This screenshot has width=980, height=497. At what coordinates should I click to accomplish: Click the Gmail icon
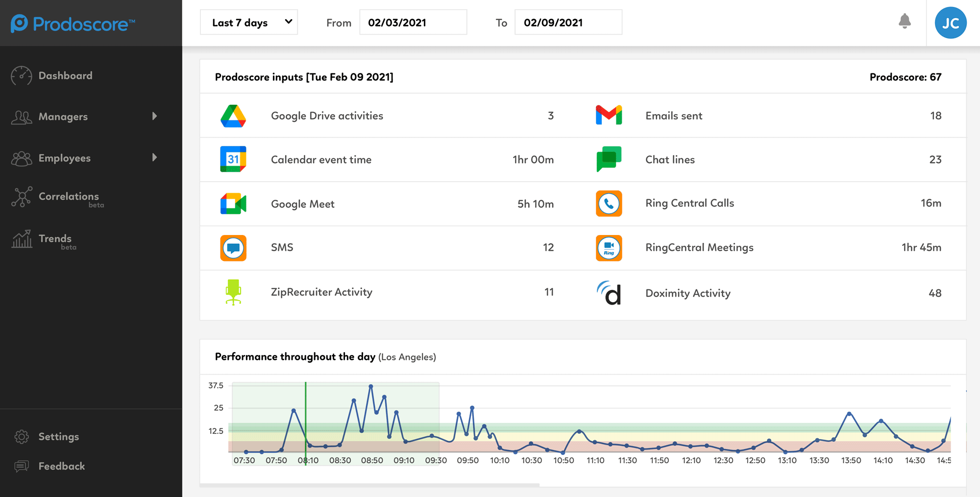pyautogui.click(x=609, y=115)
